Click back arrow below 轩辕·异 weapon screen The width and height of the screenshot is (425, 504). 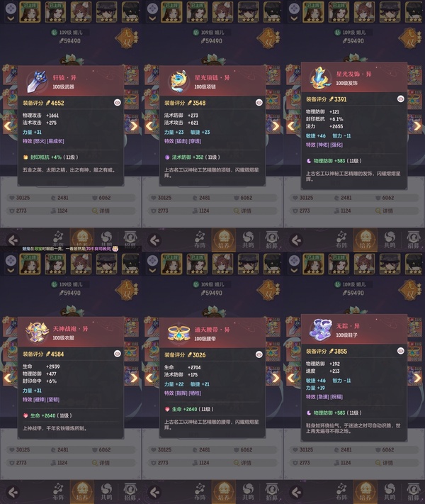(13, 240)
